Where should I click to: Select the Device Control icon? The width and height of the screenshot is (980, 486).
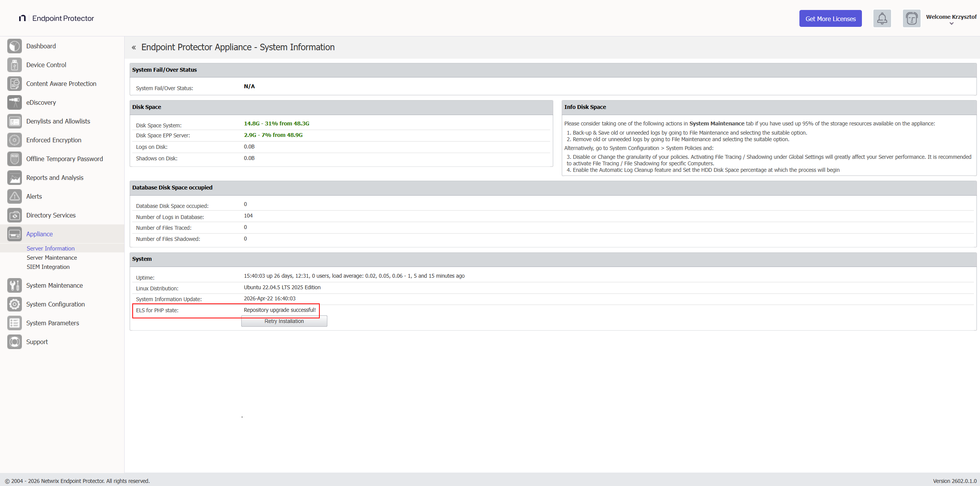click(14, 65)
